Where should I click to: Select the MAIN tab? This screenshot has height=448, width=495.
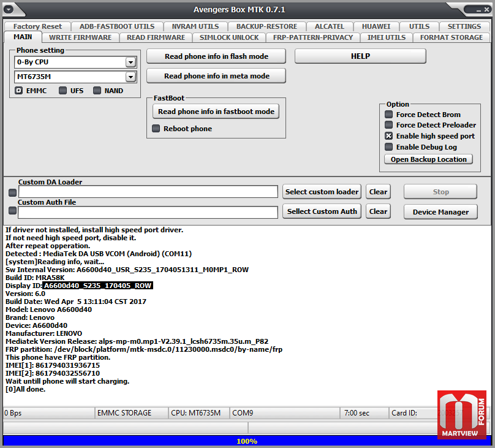click(23, 37)
